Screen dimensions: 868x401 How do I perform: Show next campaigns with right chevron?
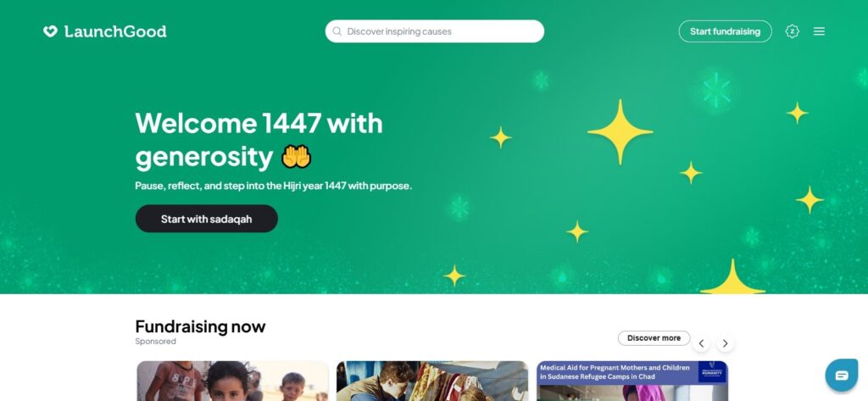[x=726, y=343]
